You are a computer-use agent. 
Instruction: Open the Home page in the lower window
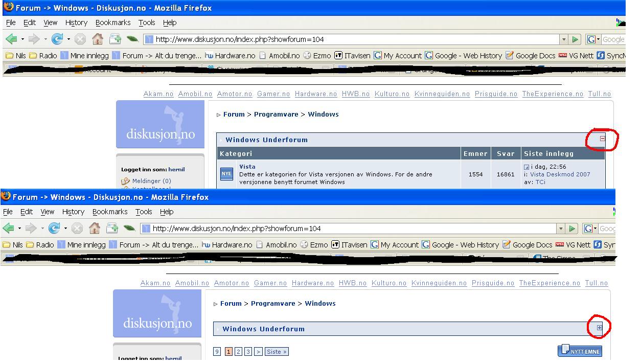point(94,228)
